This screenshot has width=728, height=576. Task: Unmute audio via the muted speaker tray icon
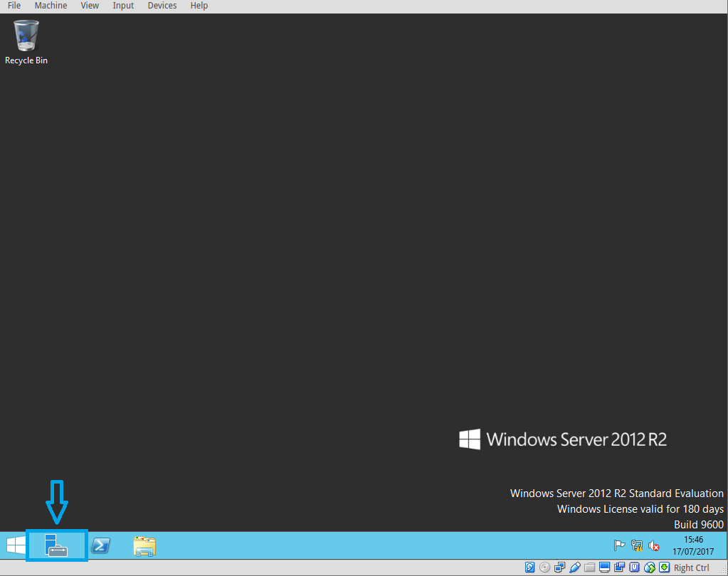pos(654,546)
